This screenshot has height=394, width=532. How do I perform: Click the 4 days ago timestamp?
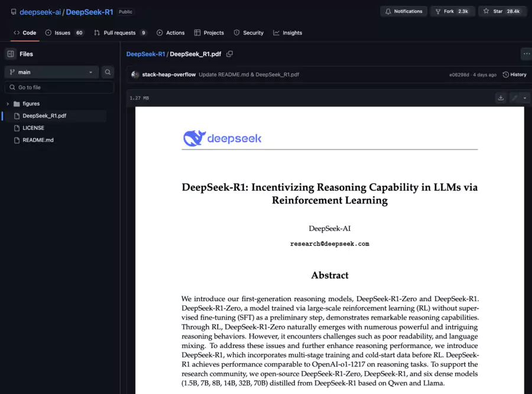[x=485, y=74]
